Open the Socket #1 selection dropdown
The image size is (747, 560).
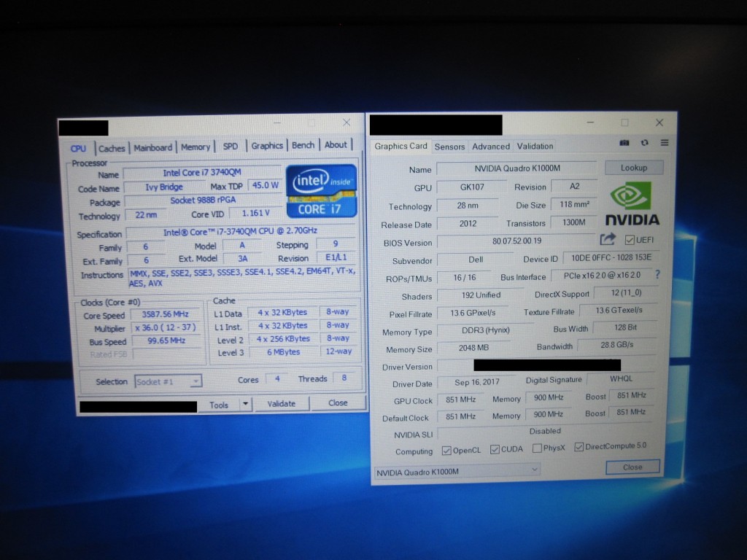(x=169, y=381)
